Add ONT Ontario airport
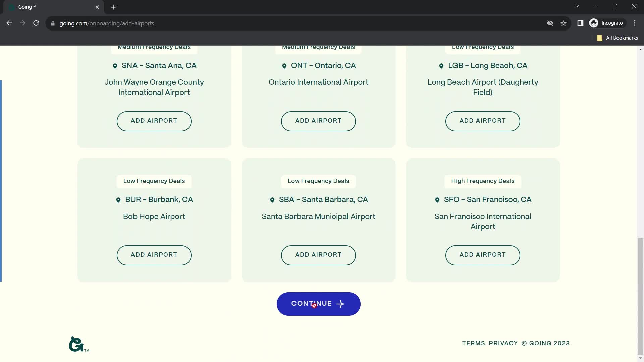The height and width of the screenshot is (362, 644). 318,121
